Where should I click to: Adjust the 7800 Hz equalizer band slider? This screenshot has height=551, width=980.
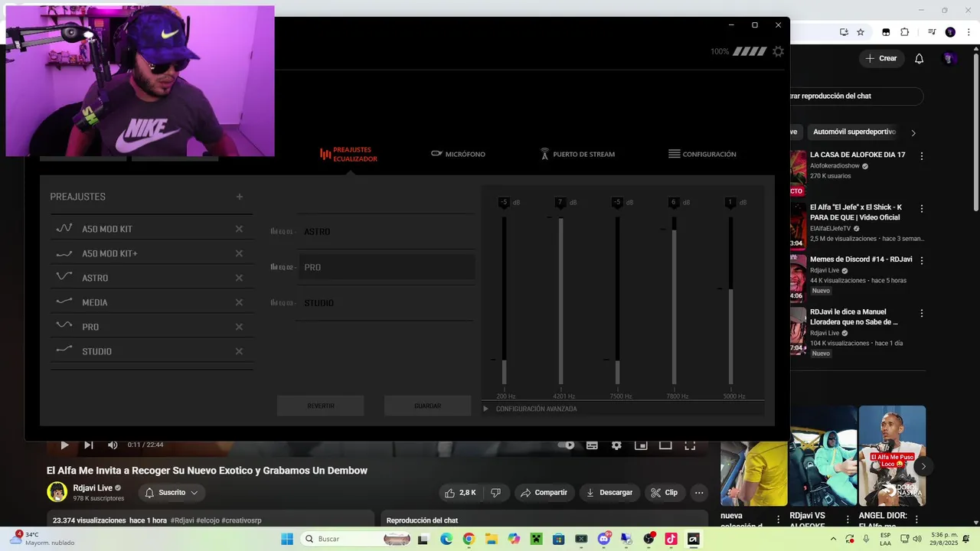coord(674,300)
